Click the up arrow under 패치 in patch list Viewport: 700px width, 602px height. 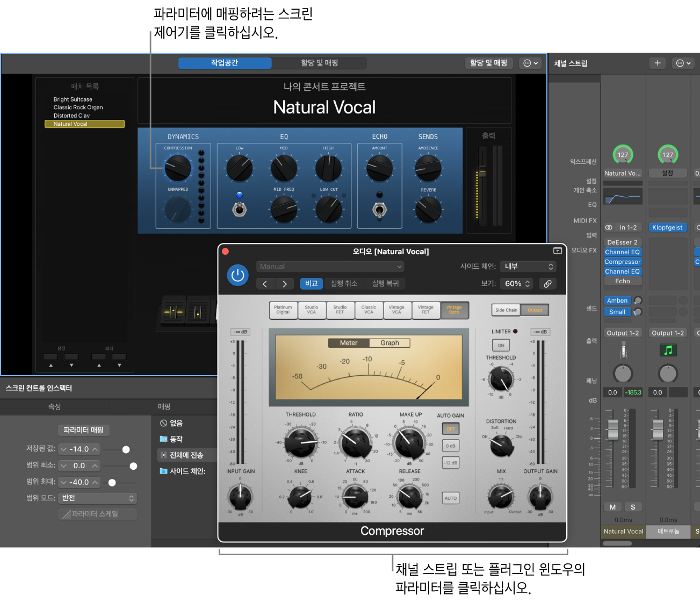(x=99, y=365)
